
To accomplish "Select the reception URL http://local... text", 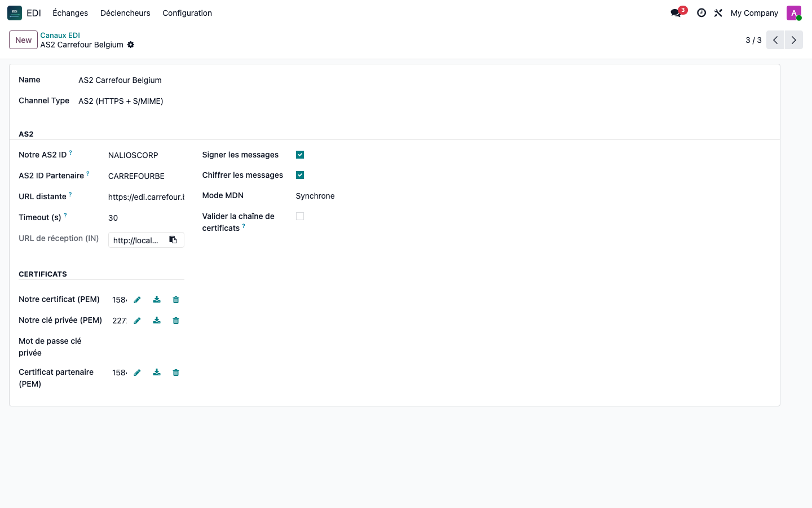I will coord(135,240).
